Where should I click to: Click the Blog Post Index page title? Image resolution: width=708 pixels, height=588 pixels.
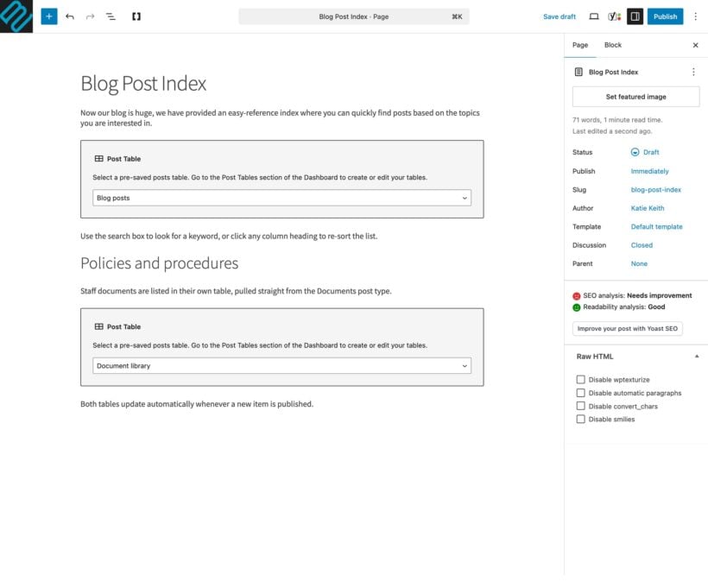[143, 84]
